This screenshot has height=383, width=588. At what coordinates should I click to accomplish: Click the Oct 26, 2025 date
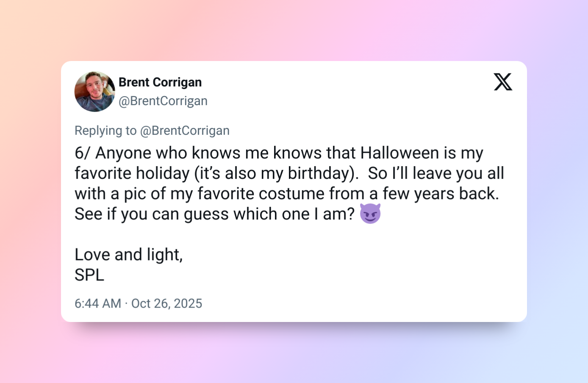click(x=166, y=303)
